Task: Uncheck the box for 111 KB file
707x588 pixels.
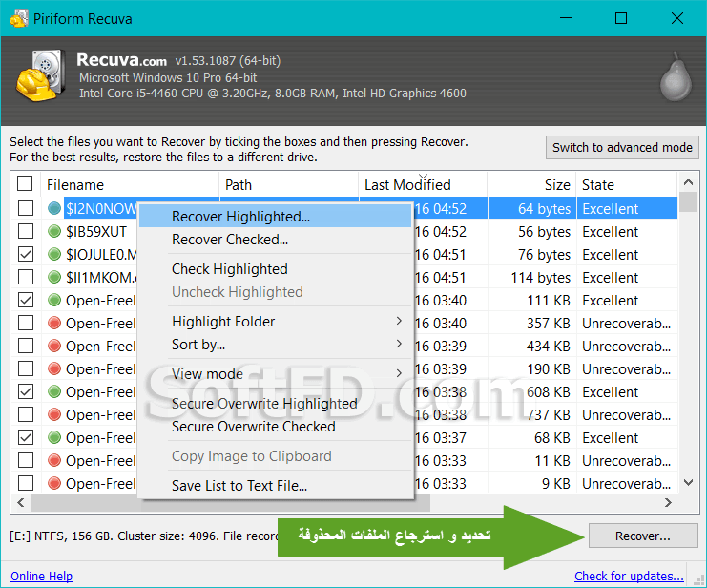Action: [x=26, y=300]
